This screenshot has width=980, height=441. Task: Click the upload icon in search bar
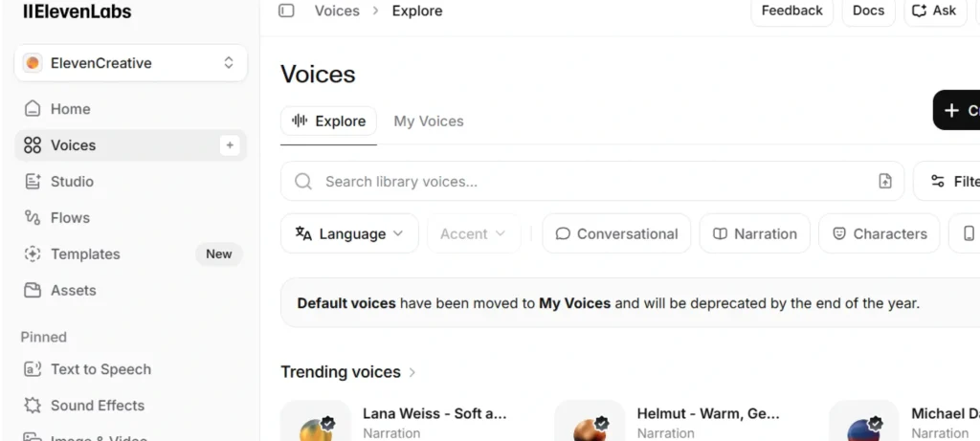click(x=885, y=181)
